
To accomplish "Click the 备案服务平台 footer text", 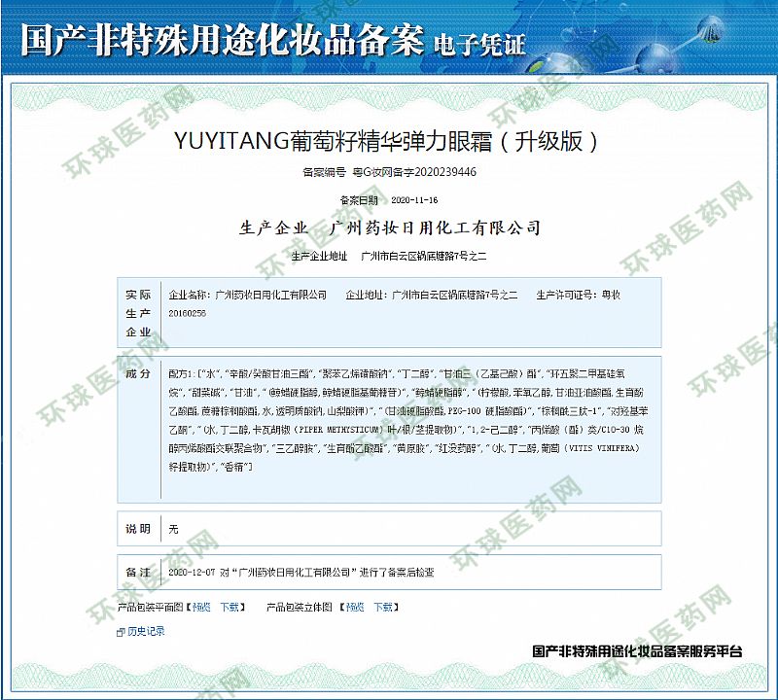I will pyautogui.click(x=637, y=650).
